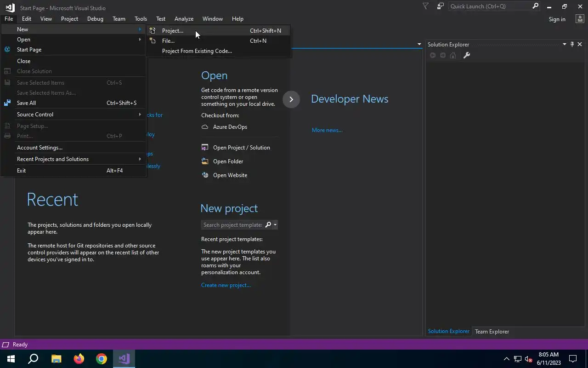Screen dimensions: 588x368
Task: Click the network tray icon
Action: pos(518,359)
